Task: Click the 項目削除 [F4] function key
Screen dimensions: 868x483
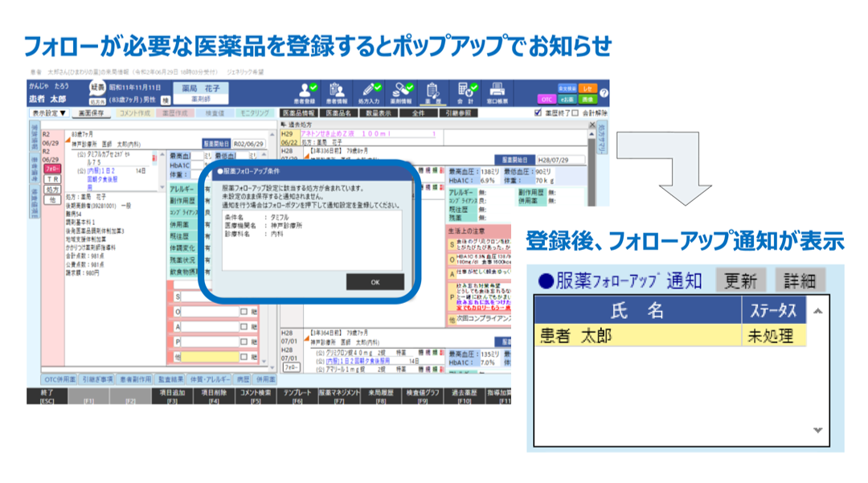Action: 214,396
